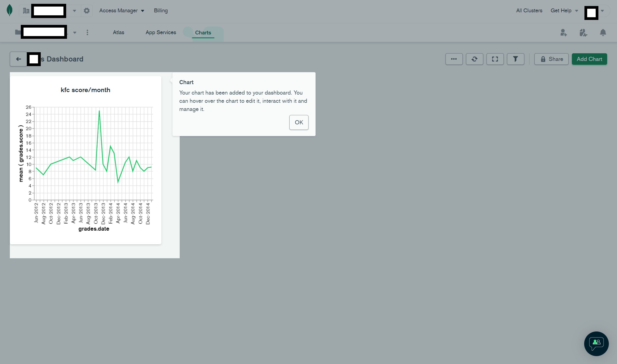Click the kfc score/month chart
The width and height of the screenshot is (617, 364).
[x=86, y=160]
